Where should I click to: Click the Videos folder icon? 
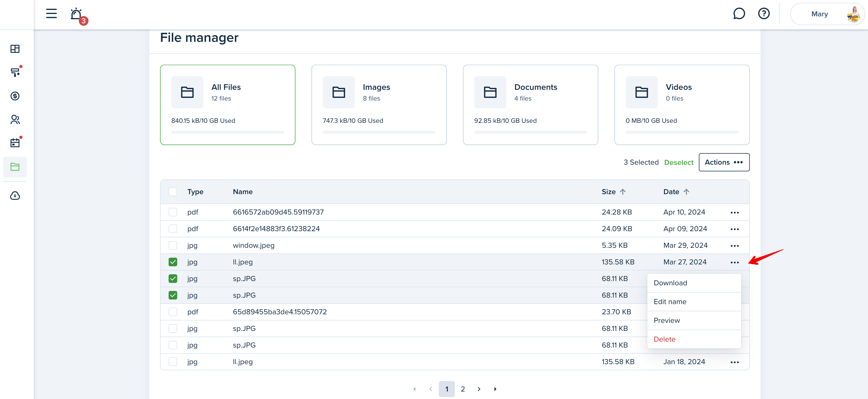click(641, 92)
